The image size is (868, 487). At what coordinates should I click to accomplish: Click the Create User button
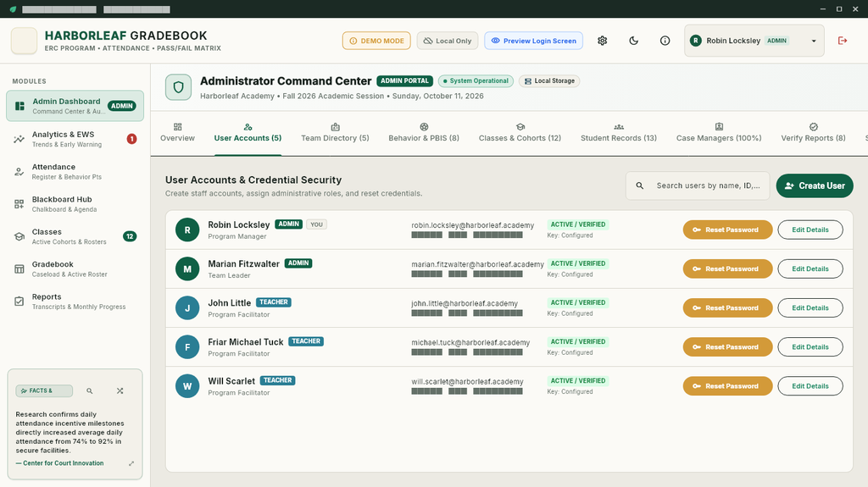pos(815,186)
